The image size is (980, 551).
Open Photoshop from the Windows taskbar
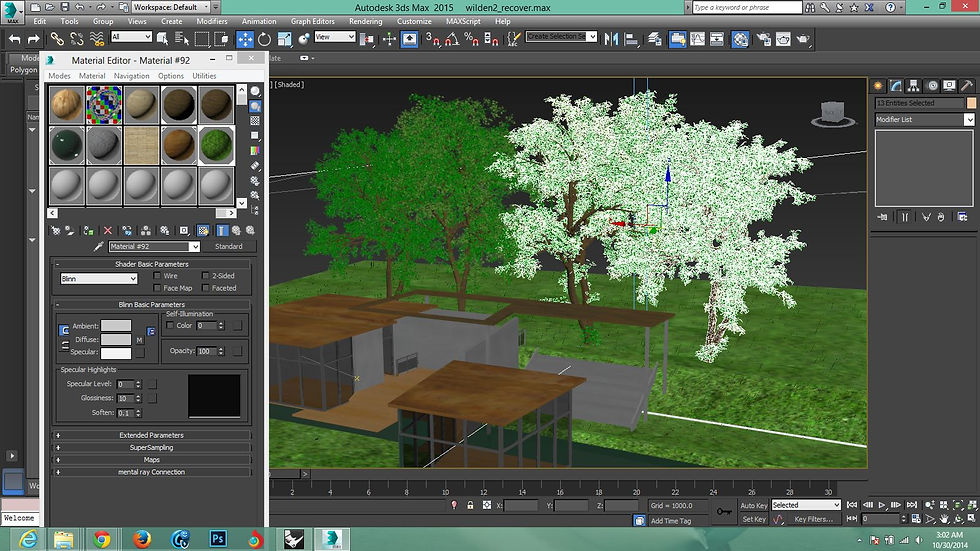pos(217,539)
